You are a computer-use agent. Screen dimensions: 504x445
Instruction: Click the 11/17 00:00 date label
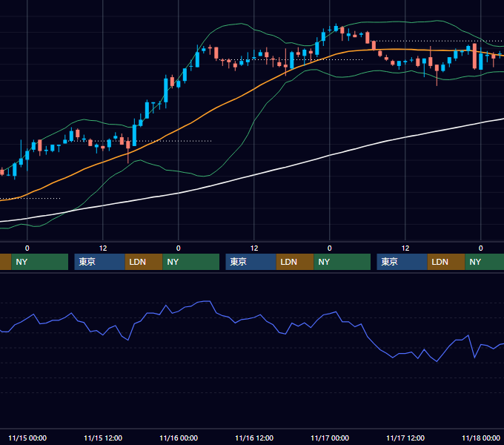coord(330,438)
